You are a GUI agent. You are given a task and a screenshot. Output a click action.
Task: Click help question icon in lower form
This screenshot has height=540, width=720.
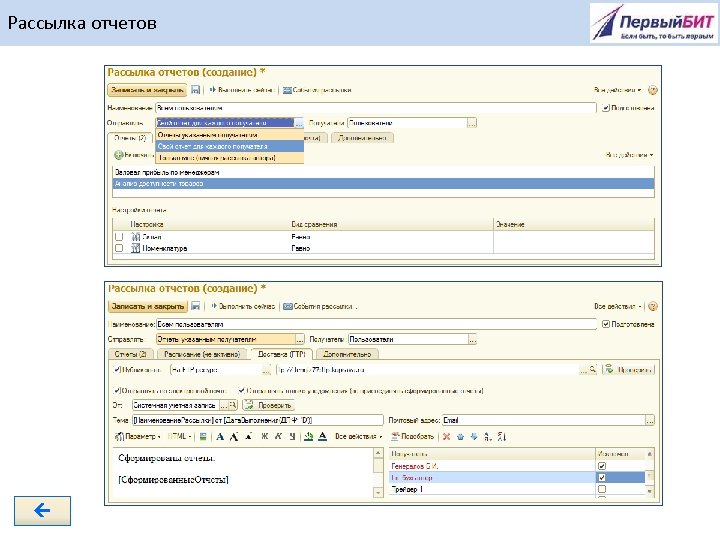[x=653, y=305]
